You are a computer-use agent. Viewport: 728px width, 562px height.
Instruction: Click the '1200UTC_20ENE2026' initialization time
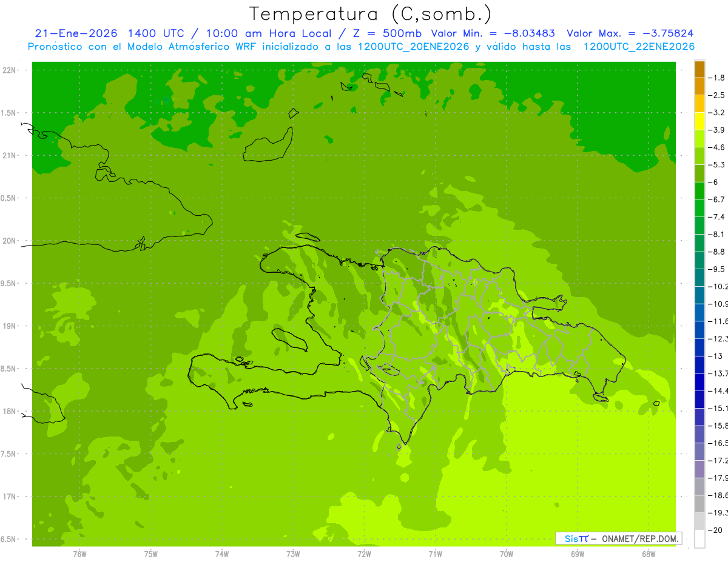[x=413, y=47]
